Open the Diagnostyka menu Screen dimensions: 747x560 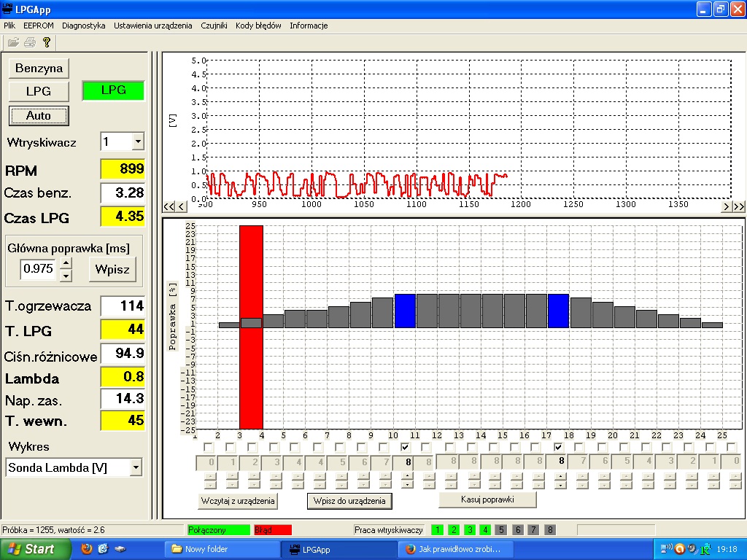coord(83,26)
